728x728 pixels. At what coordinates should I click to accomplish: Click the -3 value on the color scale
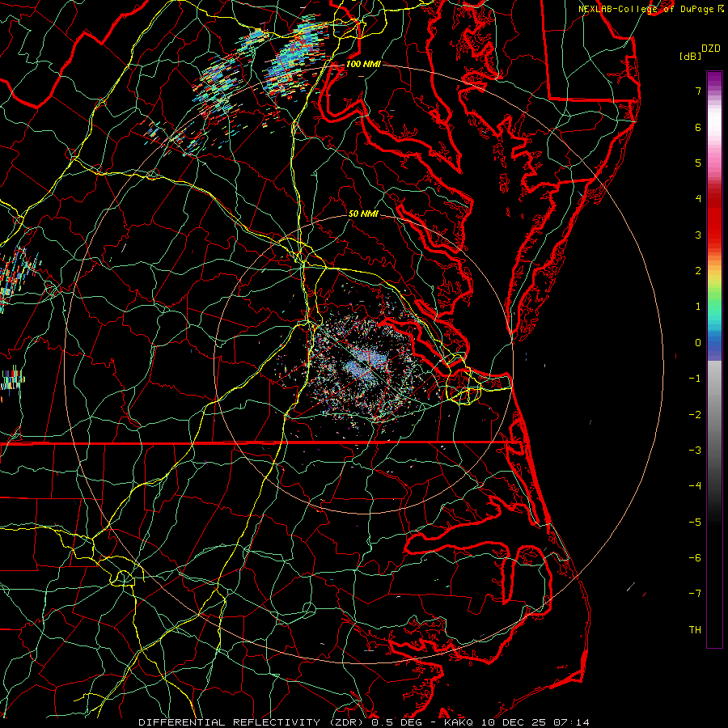695,451
